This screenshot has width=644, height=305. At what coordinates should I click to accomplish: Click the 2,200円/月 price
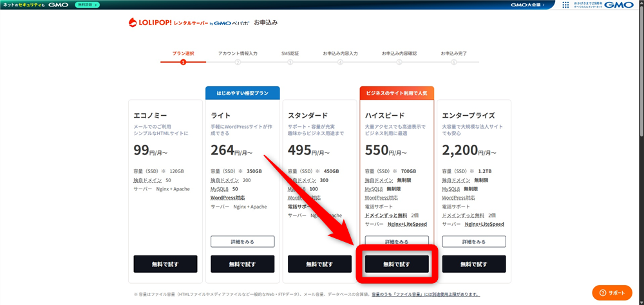[x=469, y=151]
